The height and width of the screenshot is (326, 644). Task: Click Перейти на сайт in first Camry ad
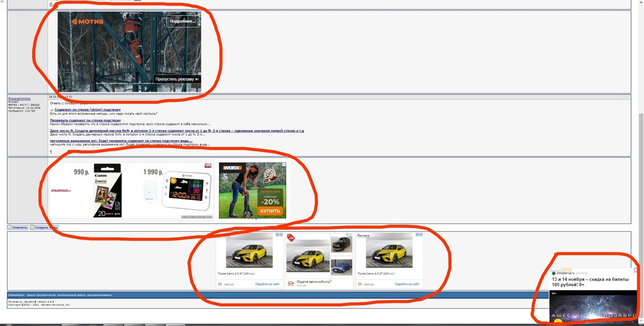[x=267, y=284]
